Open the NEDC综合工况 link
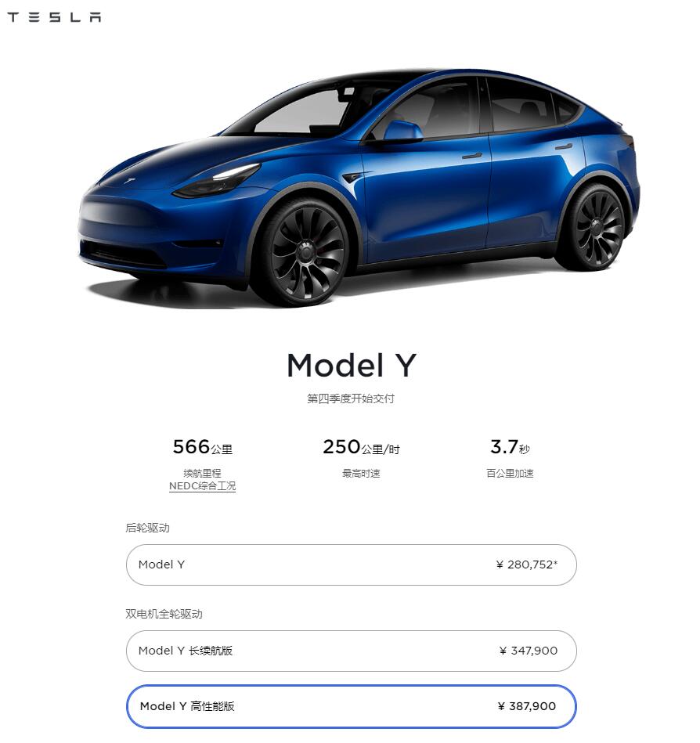 203,485
